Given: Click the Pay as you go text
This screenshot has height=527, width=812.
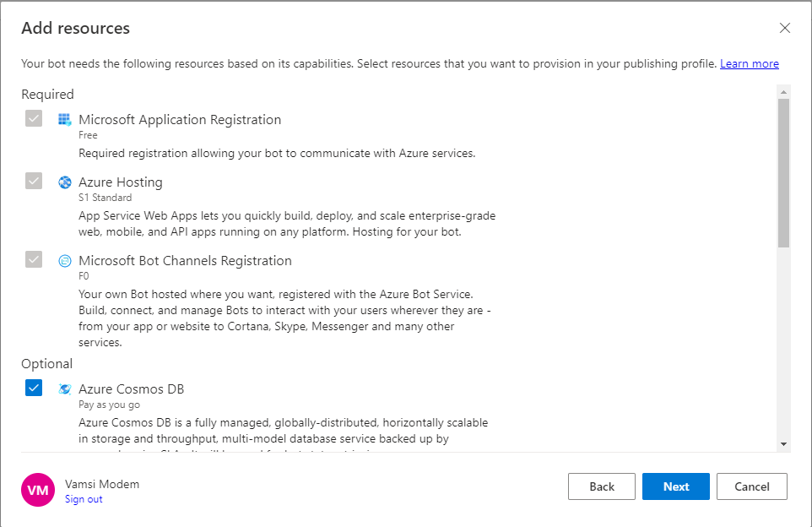Looking at the screenshot, I should pos(109,405).
